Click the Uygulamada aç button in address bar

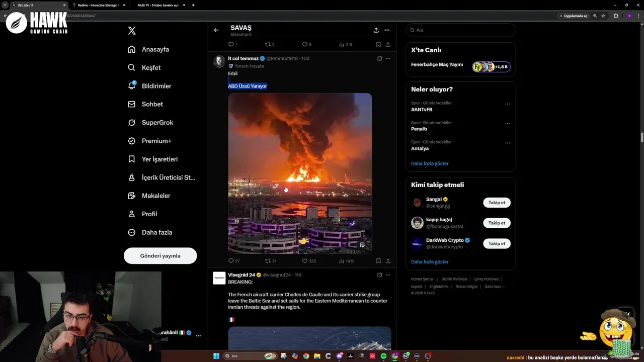click(574, 16)
